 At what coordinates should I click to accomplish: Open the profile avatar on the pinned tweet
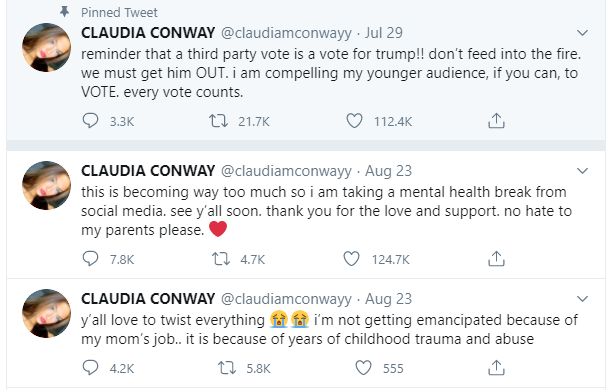46,47
